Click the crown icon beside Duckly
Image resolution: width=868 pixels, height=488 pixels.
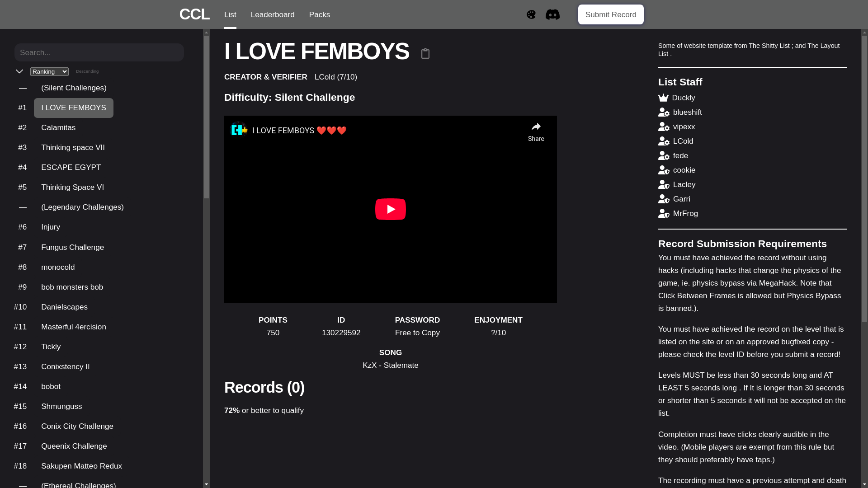[x=663, y=98]
